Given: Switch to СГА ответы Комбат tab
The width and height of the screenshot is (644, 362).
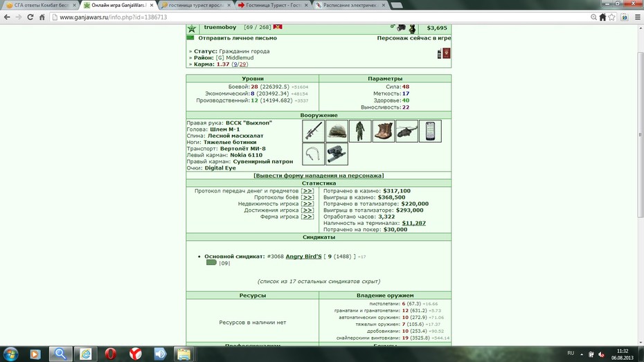Looking at the screenshot, I should [41, 6].
